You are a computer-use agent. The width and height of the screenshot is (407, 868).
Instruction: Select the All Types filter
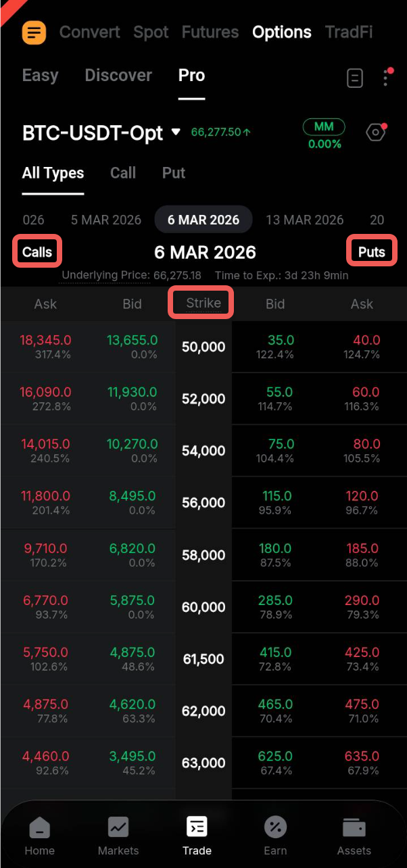(53, 173)
